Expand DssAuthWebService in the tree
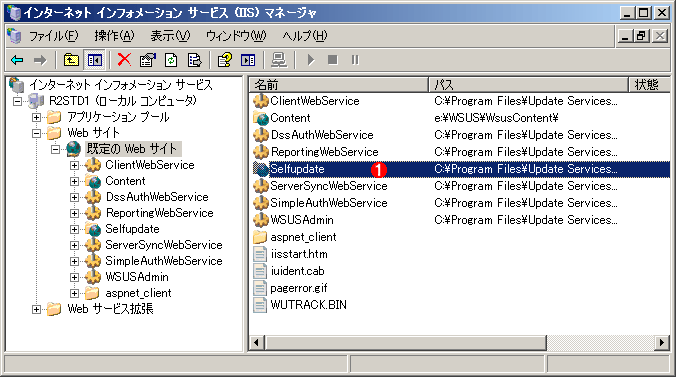 [x=74, y=197]
